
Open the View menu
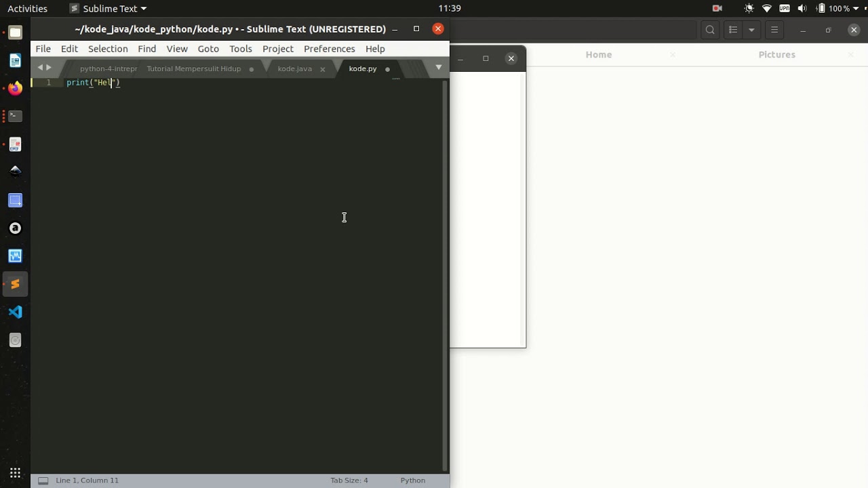tap(177, 49)
